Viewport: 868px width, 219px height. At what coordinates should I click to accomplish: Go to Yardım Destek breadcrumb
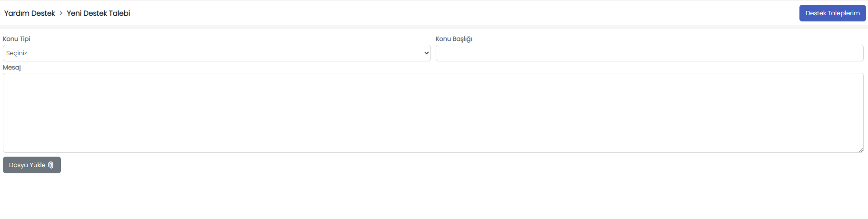click(x=30, y=13)
